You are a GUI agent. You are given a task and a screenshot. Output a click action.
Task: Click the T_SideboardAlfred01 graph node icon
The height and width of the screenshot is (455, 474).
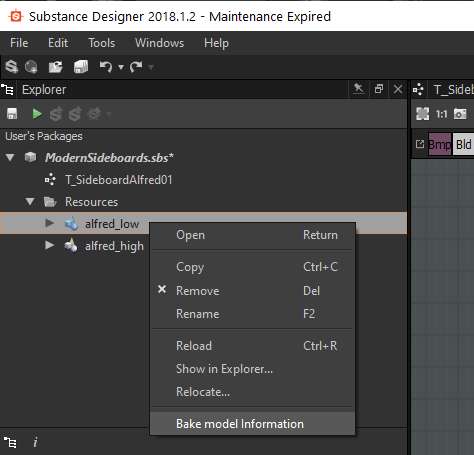pos(50,180)
